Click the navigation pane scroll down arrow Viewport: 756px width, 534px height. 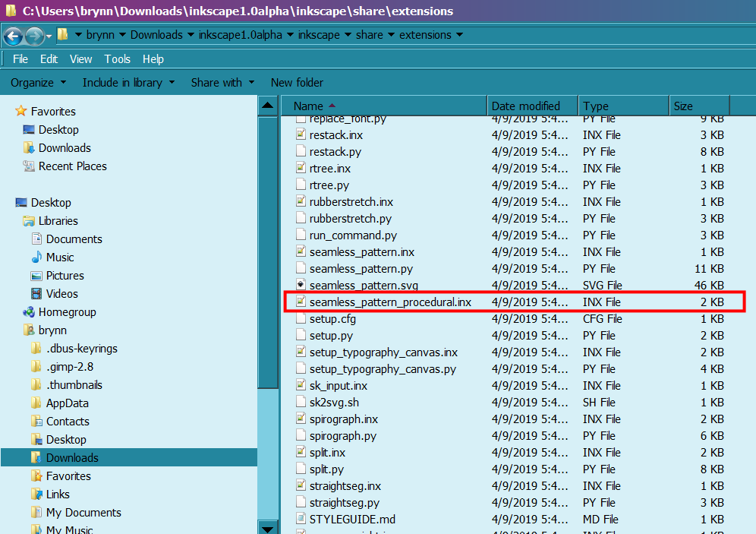pos(269,527)
